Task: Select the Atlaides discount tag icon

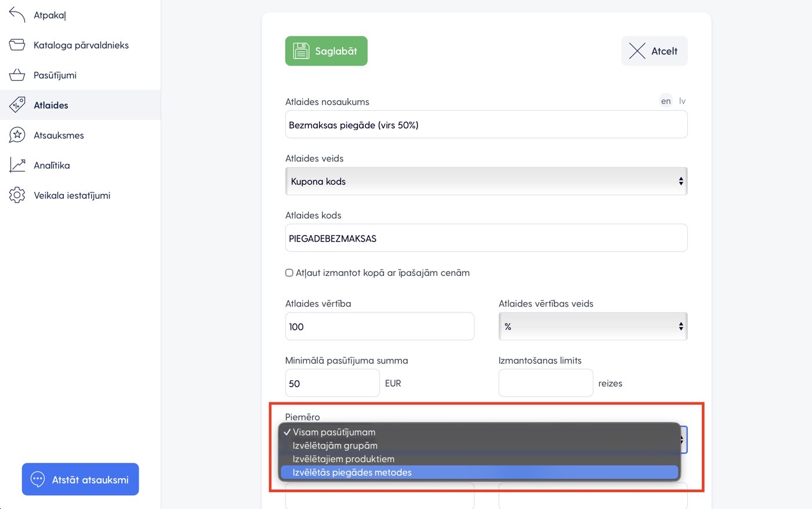Action: (x=17, y=105)
